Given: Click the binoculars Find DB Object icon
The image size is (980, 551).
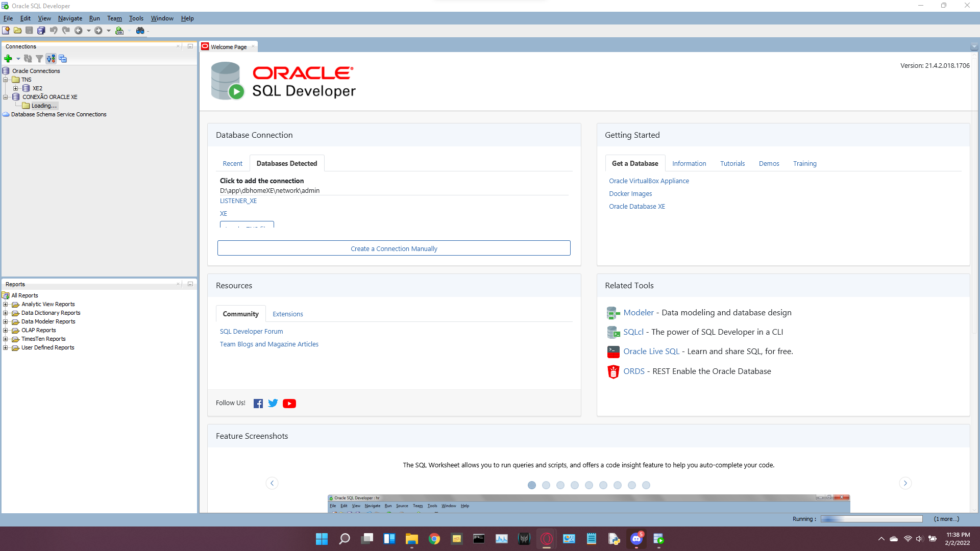Looking at the screenshot, I should [140, 31].
